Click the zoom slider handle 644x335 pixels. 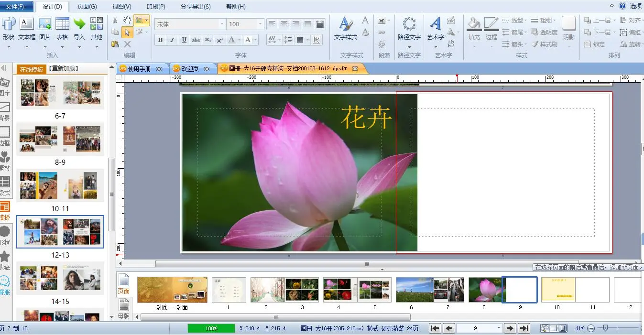(605, 328)
